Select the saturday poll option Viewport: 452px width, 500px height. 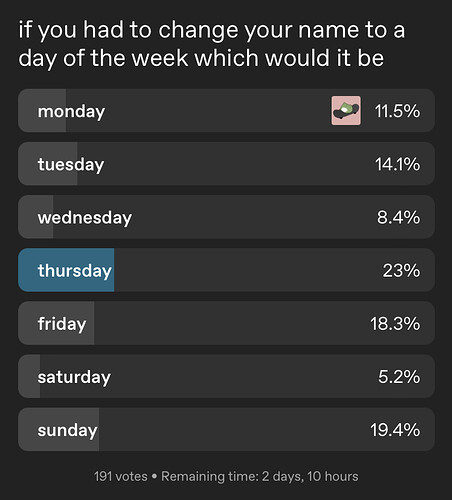click(226, 376)
